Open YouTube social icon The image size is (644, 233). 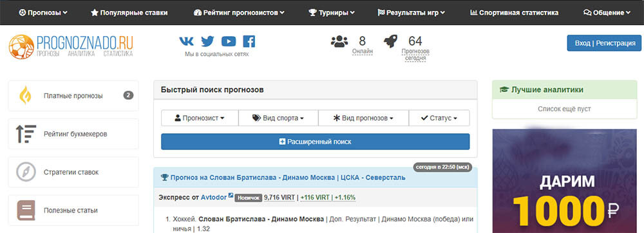coord(229,41)
